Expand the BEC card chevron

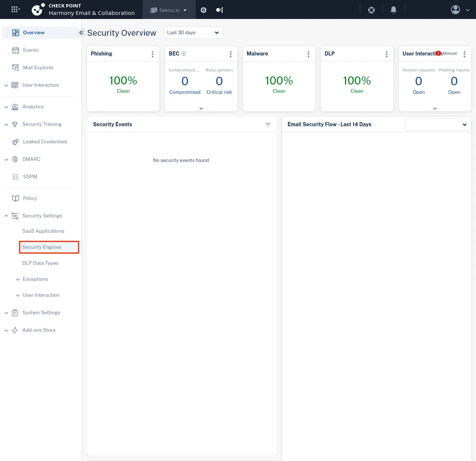tap(201, 109)
